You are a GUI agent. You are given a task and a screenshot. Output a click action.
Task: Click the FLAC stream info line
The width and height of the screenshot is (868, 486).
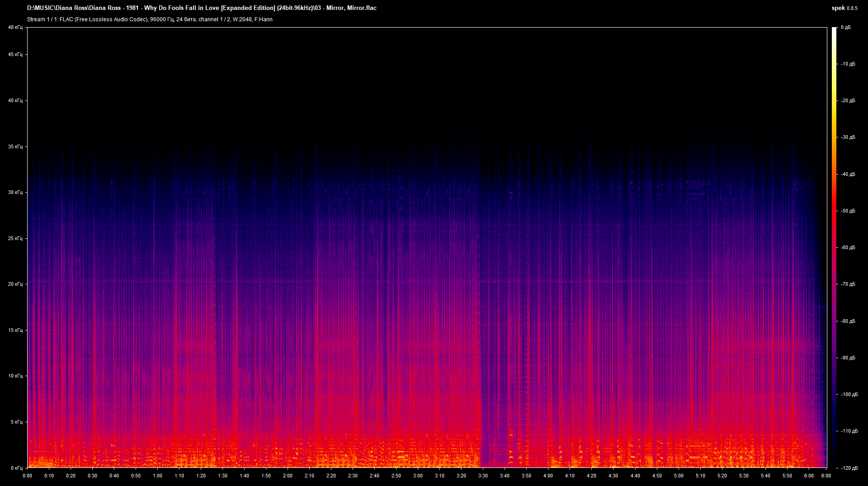tap(150, 19)
